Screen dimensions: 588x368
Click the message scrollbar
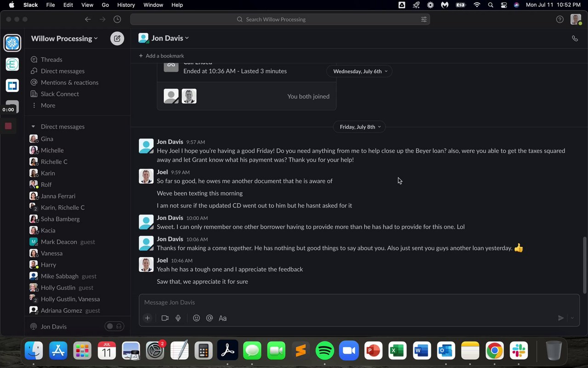[x=584, y=264]
